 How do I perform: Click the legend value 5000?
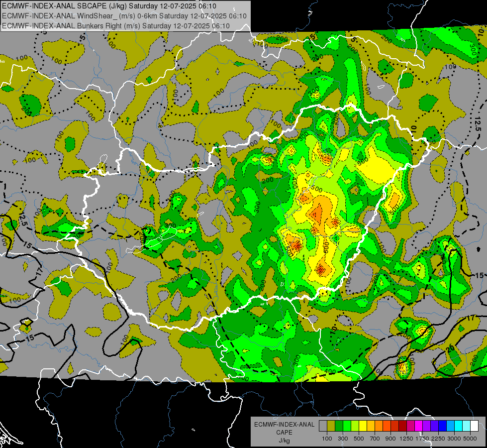click(x=470, y=439)
